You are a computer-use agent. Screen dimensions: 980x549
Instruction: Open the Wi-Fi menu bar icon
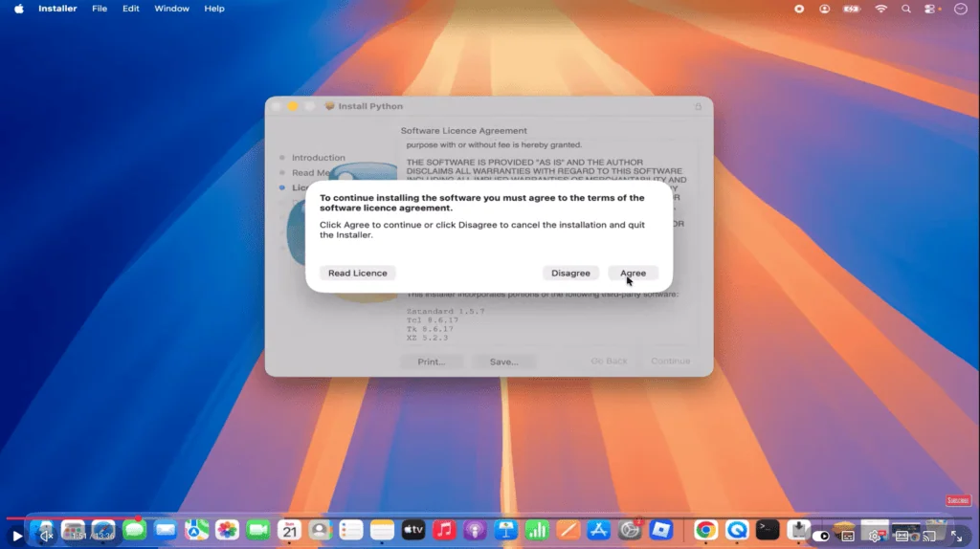click(880, 9)
